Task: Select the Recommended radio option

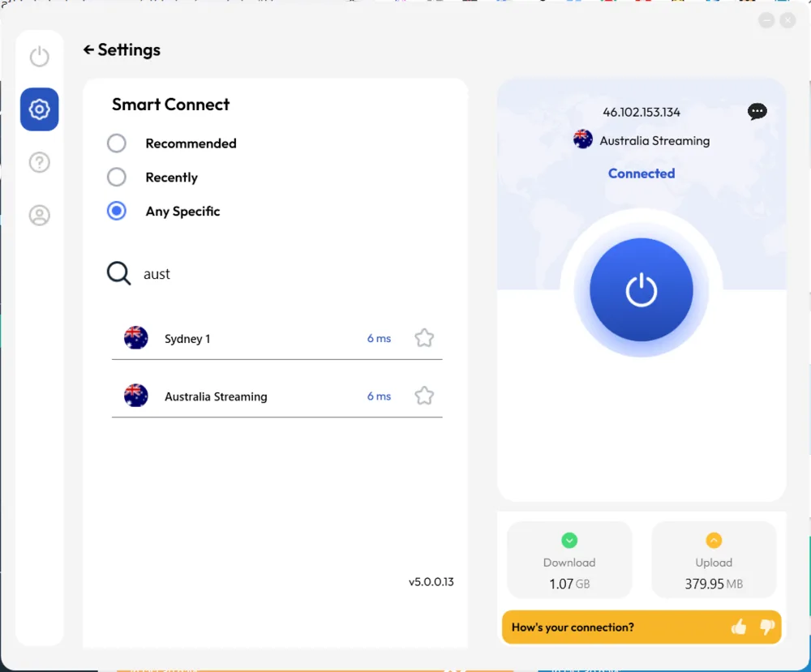Action: click(x=116, y=143)
